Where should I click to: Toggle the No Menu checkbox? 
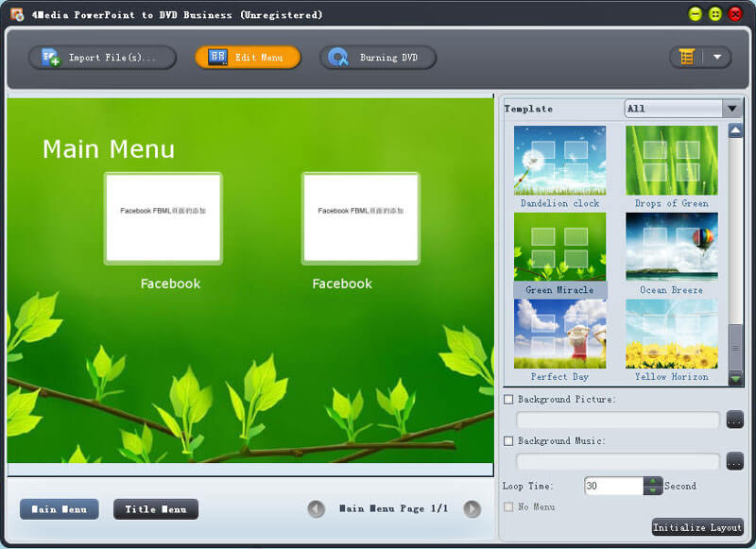[x=509, y=507]
